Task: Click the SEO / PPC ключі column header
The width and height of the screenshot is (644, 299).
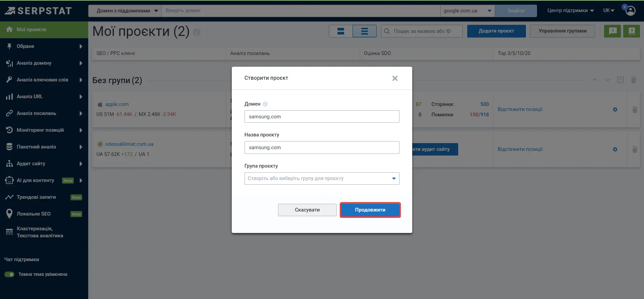Action: click(x=159, y=54)
